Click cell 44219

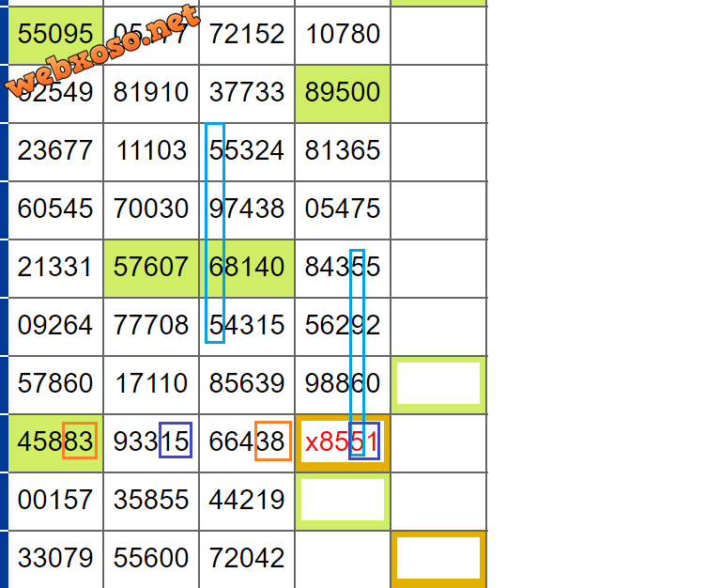point(247,502)
